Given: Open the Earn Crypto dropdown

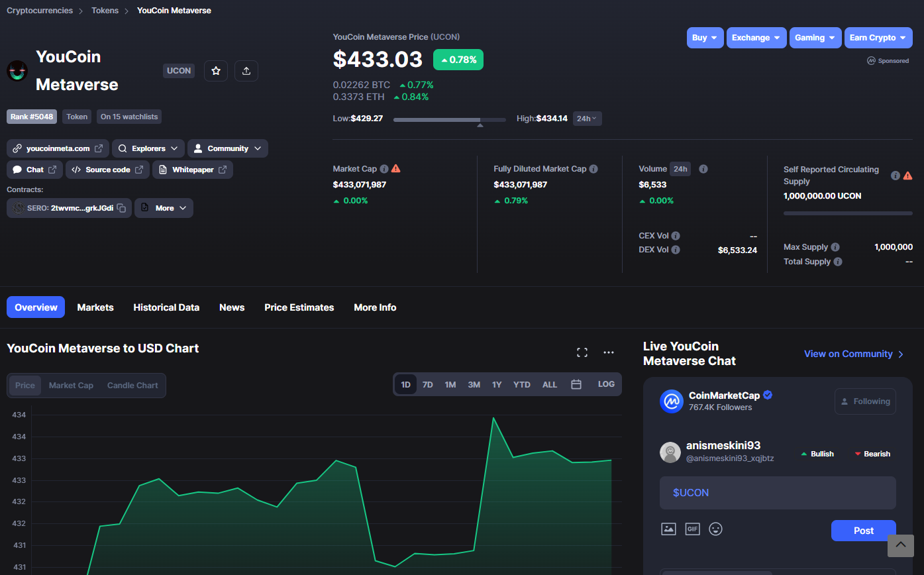Looking at the screenshot, I should click(878, 38).
